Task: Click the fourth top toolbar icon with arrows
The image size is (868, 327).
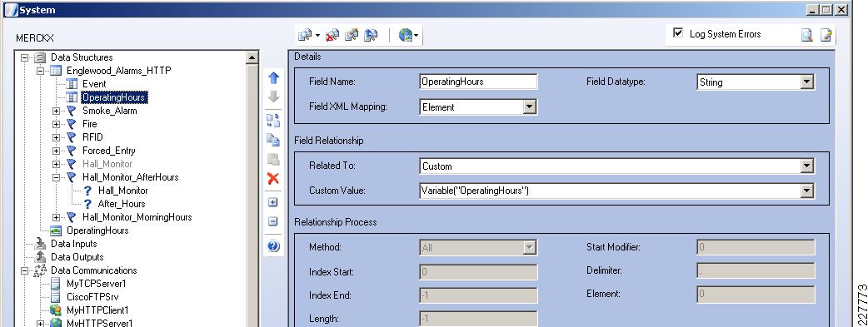Action: (x=371, y=36)
